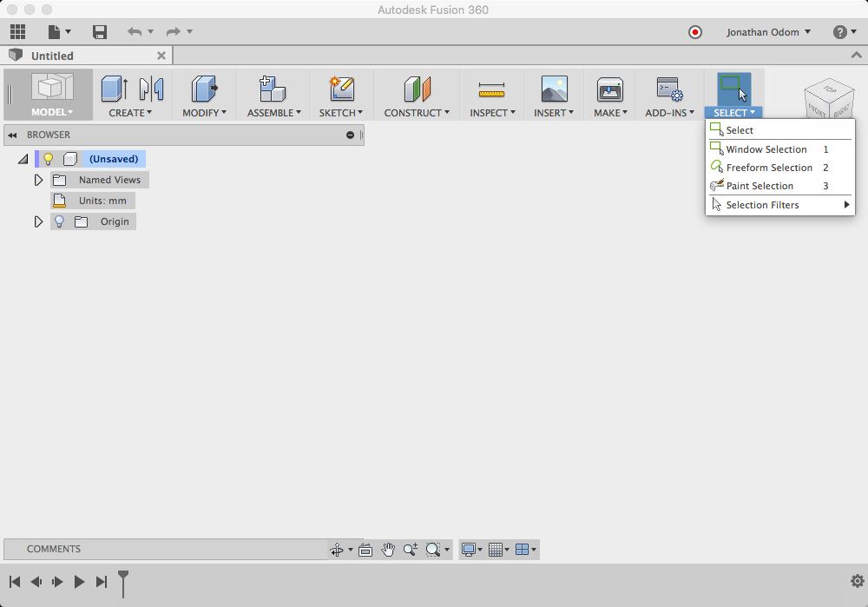Open the Data Panel grid icon
The height and width of the screenshot is (607, 868).
click(x=17, y=31)
